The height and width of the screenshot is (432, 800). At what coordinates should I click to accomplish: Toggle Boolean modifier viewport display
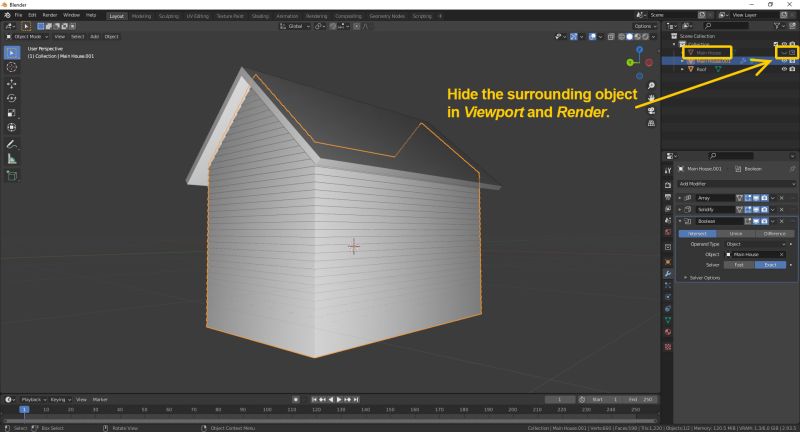point(756,221)
